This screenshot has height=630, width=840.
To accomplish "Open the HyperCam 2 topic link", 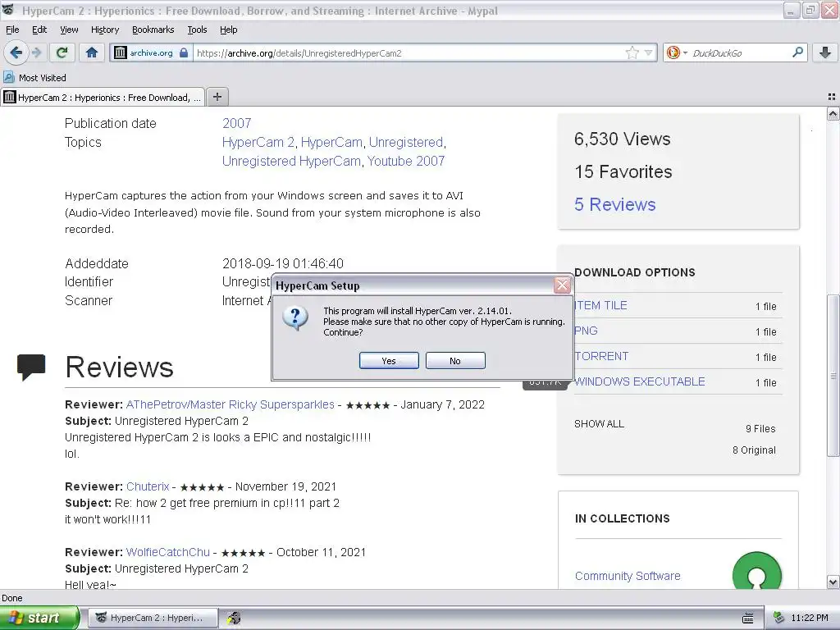I will (258, 142).
